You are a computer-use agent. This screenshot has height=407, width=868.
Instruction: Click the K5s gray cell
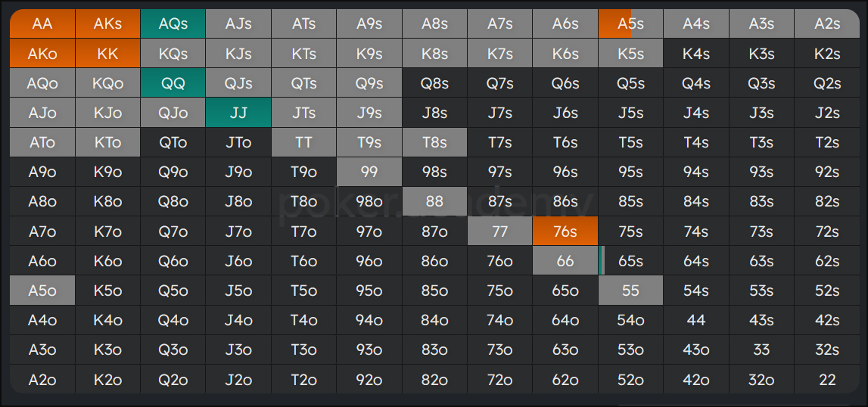coord(630,54)
